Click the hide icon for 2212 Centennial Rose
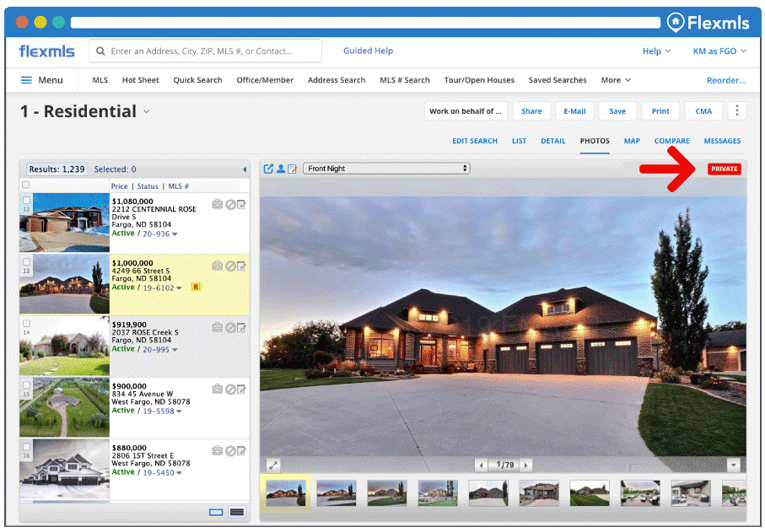 point(230,204)
